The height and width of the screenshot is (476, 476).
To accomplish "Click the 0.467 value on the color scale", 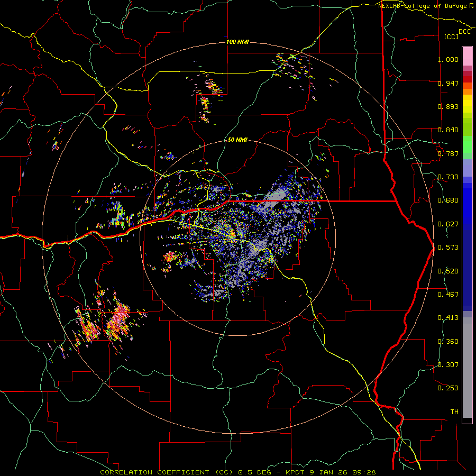I will tap(448, 295).
